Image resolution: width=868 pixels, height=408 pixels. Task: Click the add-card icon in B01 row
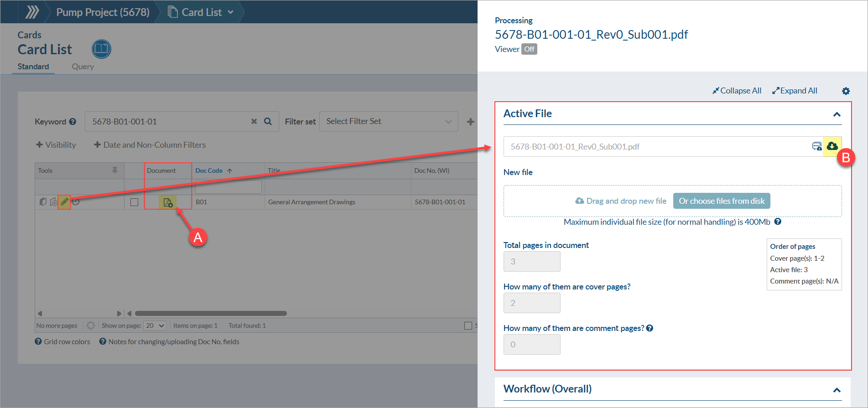click(53, 201)
